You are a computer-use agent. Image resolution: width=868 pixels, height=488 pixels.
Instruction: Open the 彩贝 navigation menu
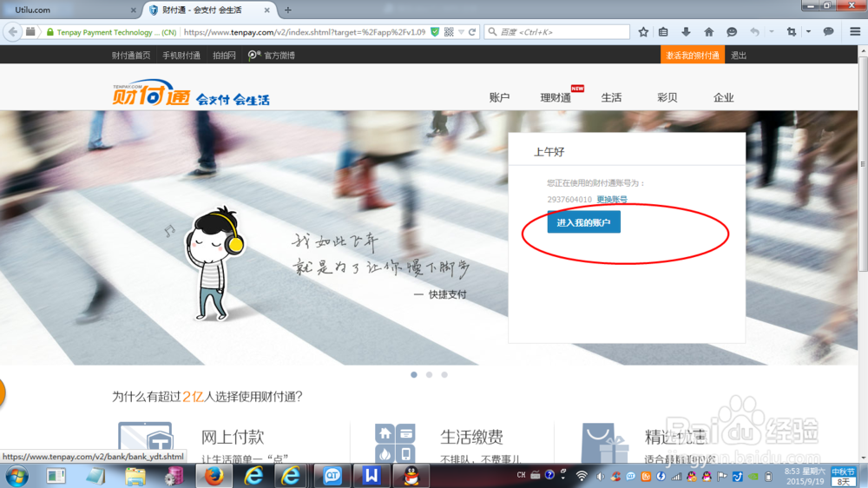(x=667, y=97)
